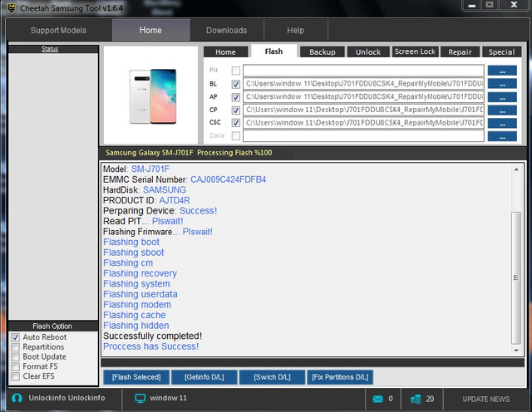Viewport: 532px width, 412px height.
Task: Click the 'Successfully completed!' log line
Action: coord(152,336)
